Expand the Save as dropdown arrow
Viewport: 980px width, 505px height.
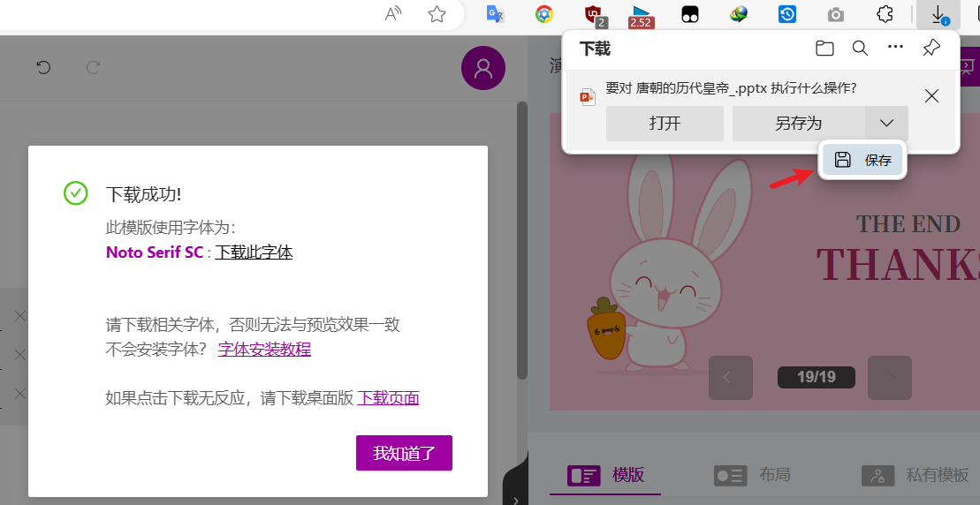[887, 123]
